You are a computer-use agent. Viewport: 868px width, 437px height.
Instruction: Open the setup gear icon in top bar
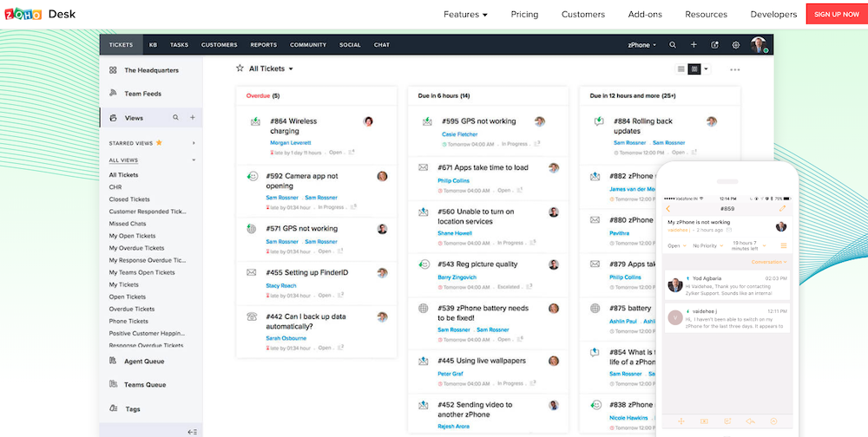(x=736, y=45)
